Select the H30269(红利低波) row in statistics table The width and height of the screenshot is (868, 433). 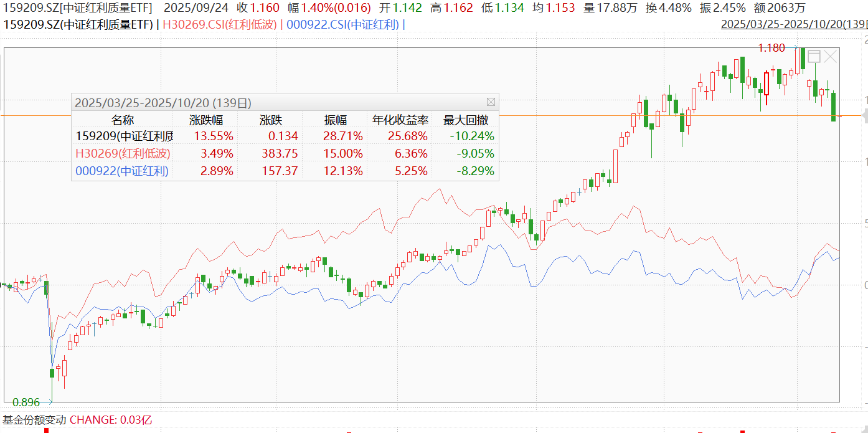click(x=123, y=153)
